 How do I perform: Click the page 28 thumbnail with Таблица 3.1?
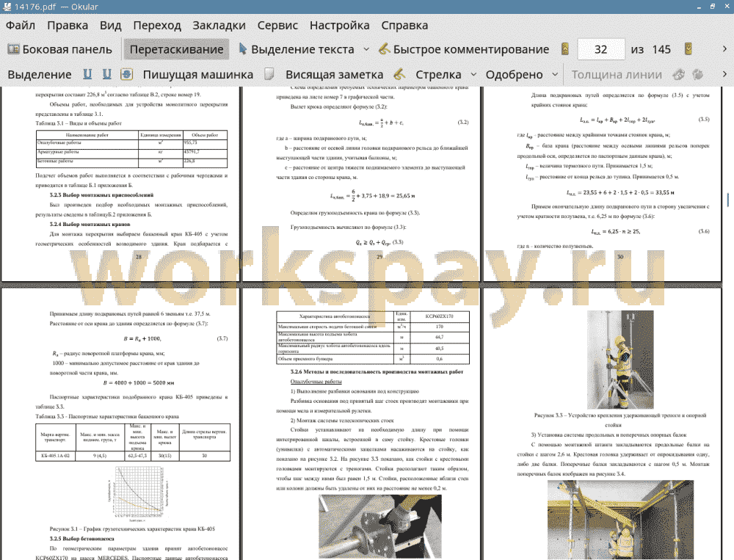coord(120,184)
